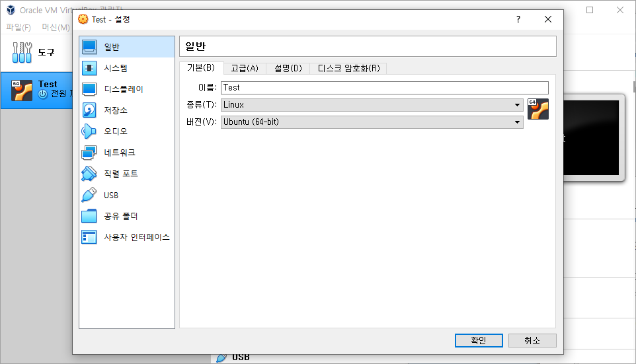Image resolution: width=636 pixels, height=364 pixels.
Task: Open the Serial Ports (직렬 포트) icon
Action: pos(89,174)
